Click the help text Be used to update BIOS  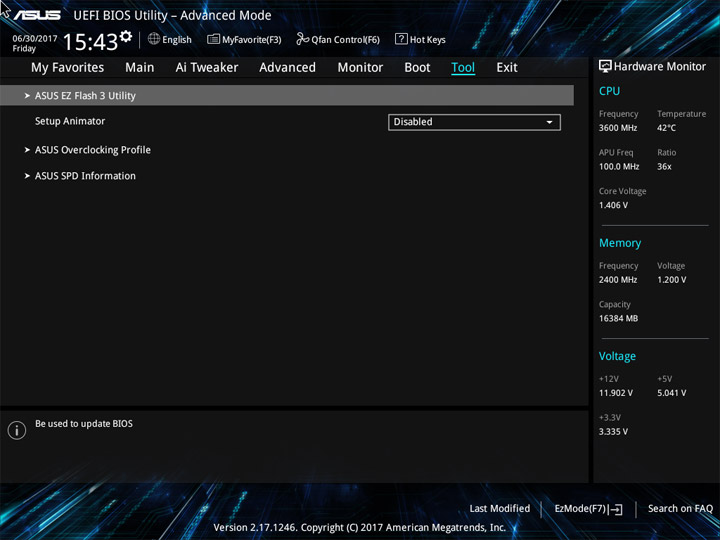click(x=84, y=424)
